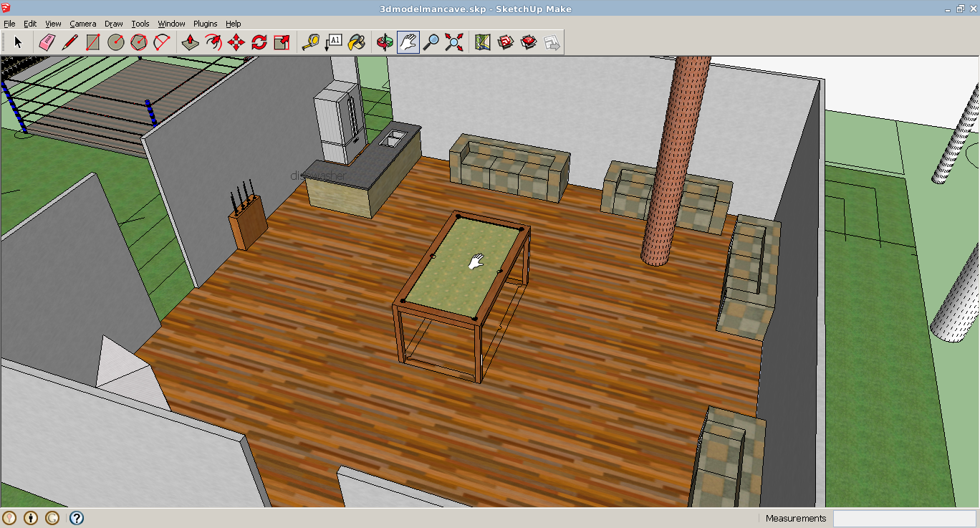Open the 3D Warehouse get models icon

point(506,42)
